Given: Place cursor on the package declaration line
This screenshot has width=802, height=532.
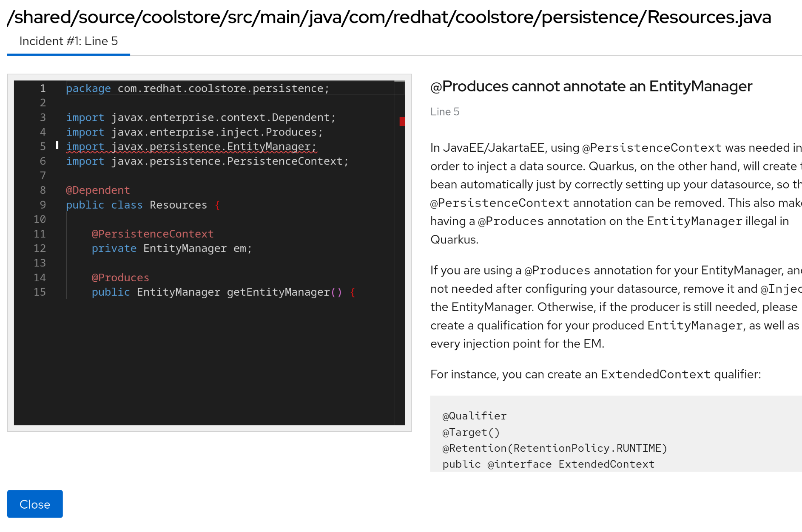Looking at the screenshot, I should [x=197, y=88].
